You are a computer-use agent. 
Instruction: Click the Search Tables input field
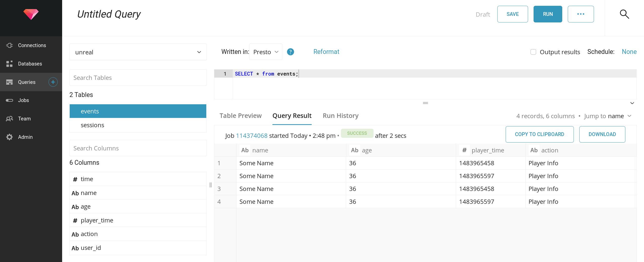pos(138,78)
